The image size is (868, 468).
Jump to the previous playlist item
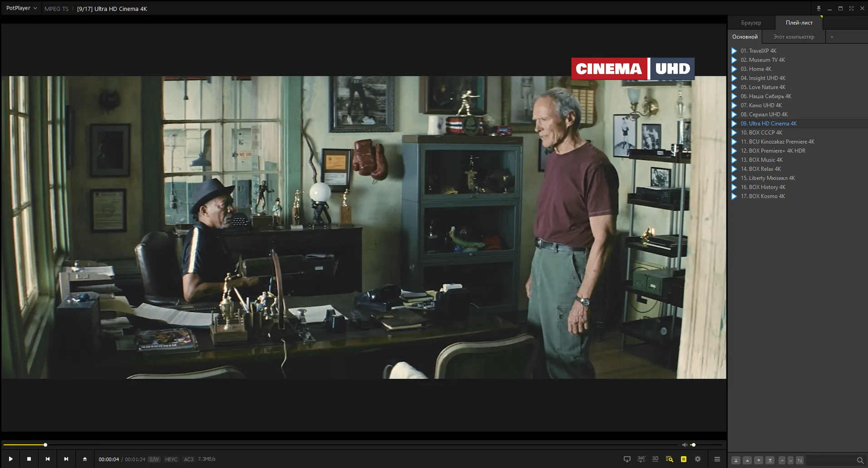click(x=48, y=459)
